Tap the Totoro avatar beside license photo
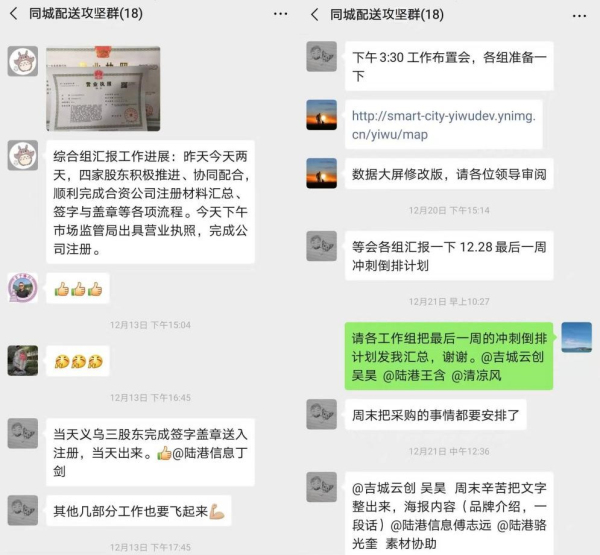The width and height of the screenshot is (600, 555). point(23,61)
